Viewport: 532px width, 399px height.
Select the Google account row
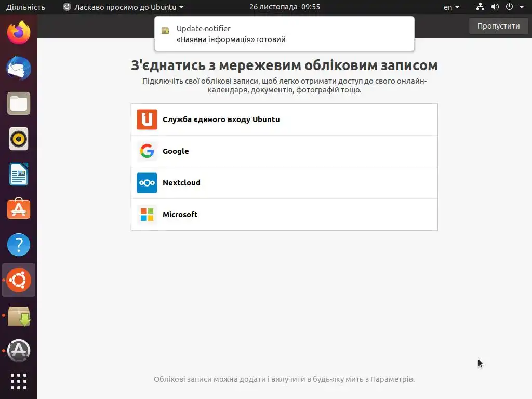click(x=284, y=151)
